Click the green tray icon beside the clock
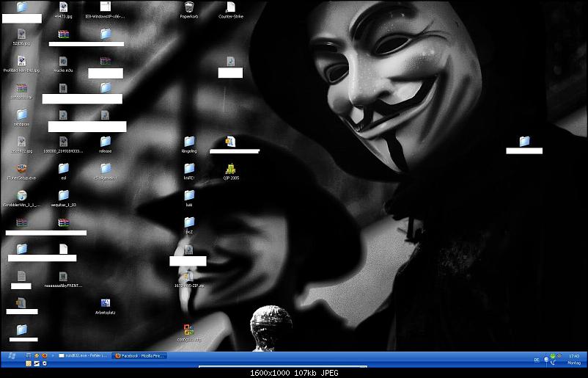 pyautogui.click(x=552, y=356)
